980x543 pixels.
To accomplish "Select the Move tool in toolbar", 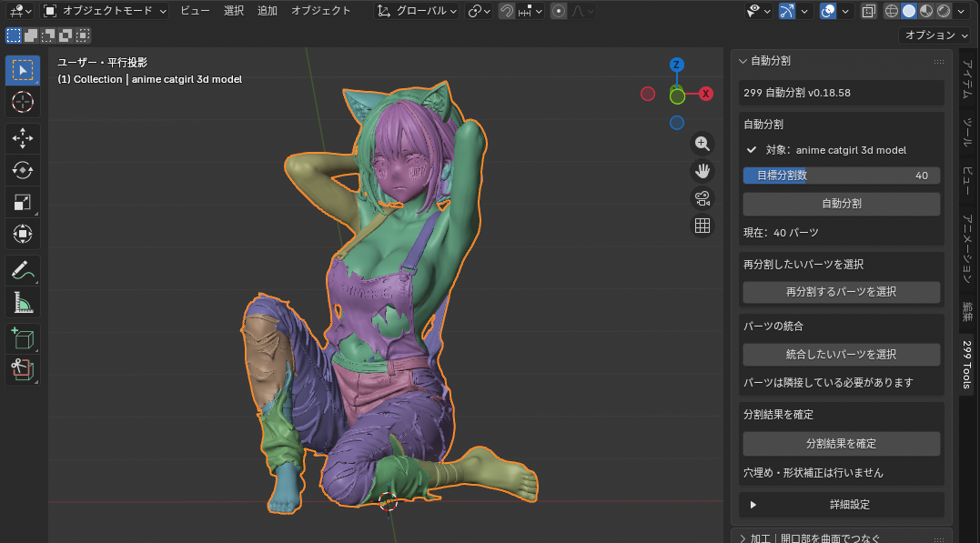I will [23, 138].
